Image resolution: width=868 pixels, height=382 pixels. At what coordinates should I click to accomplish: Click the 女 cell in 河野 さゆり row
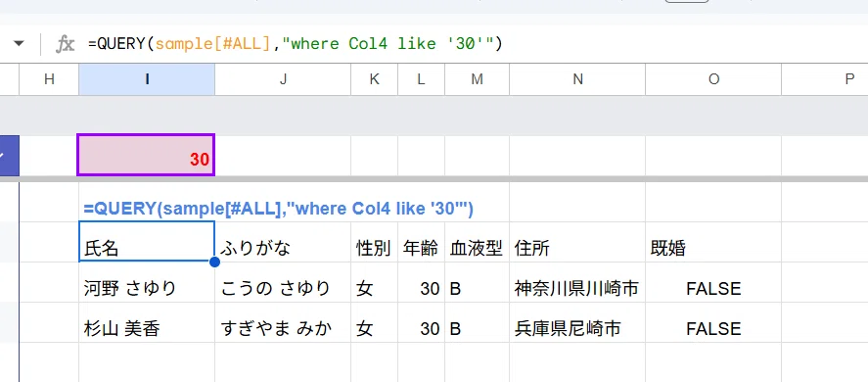[374, 282]
